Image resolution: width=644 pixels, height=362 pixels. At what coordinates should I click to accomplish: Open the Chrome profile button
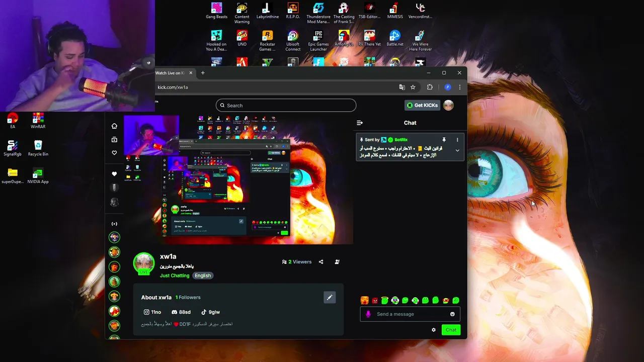pyautogui.click(x=447, y=87)
